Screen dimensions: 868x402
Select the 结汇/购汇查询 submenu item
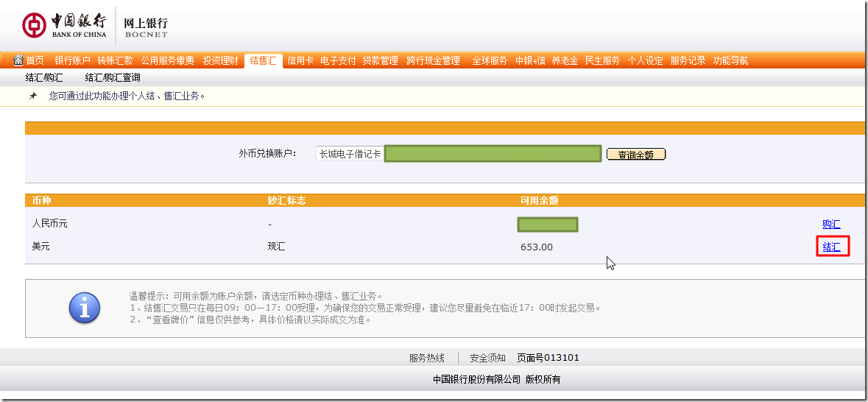tap(113, 77)
